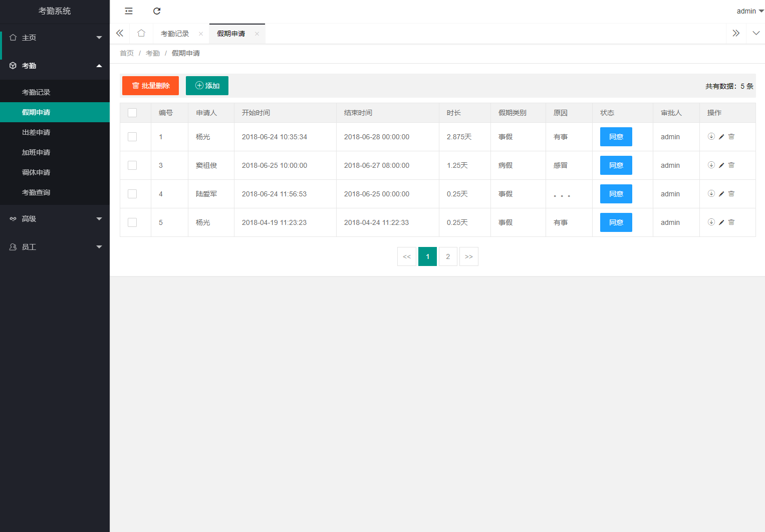Select 假期申请 in the sidebar

click(x=55, y=112)
